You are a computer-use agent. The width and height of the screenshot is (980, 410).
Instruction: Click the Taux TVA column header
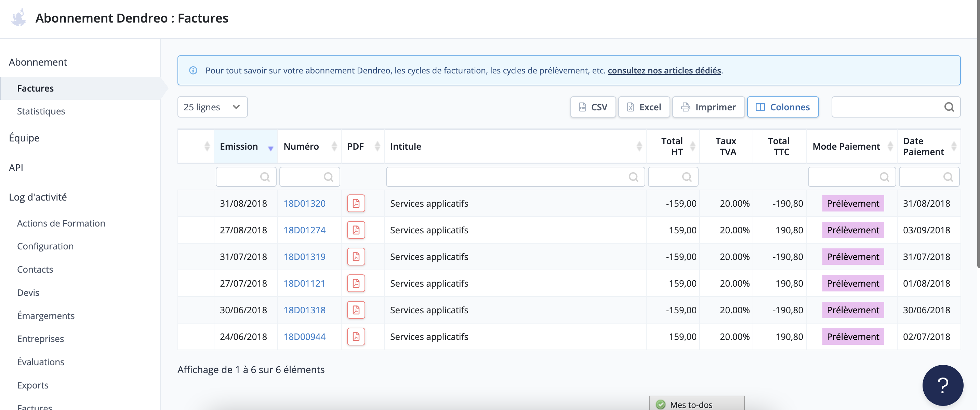(726, 146)
